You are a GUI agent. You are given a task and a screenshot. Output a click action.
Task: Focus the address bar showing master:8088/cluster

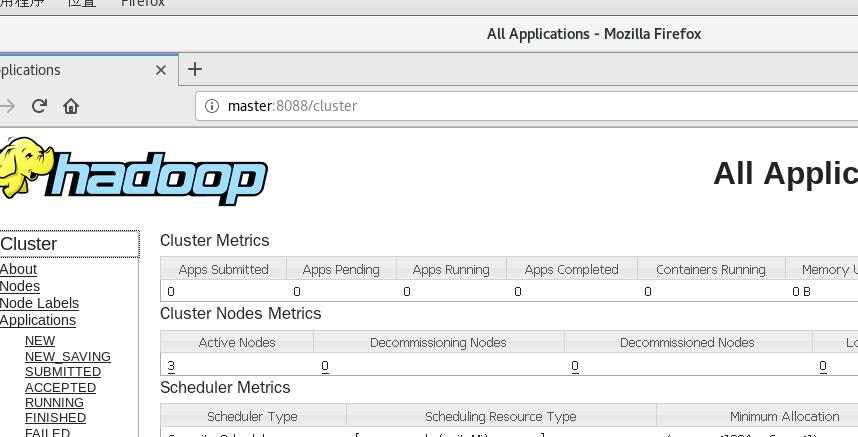point(500,106)
